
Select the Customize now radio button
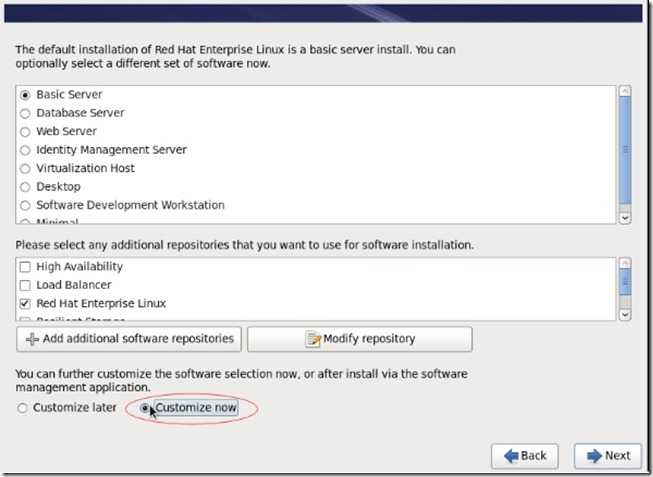(x=145, y=408)
